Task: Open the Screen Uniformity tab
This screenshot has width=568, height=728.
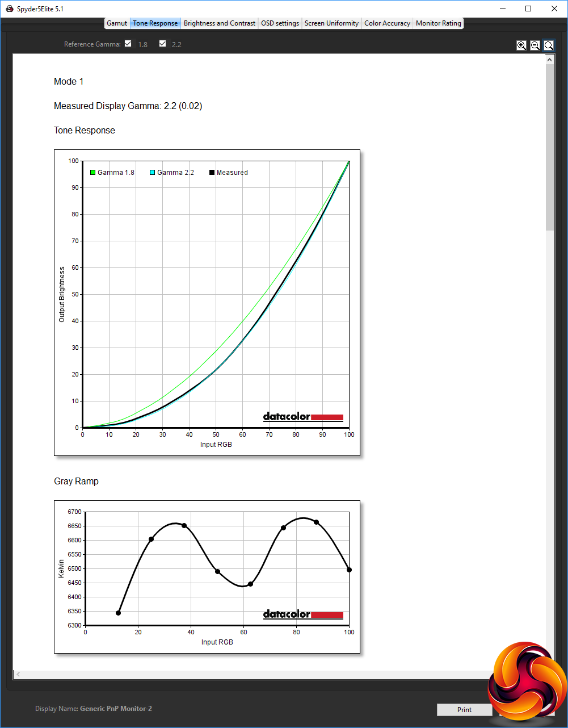Action: tap(331, 23)
